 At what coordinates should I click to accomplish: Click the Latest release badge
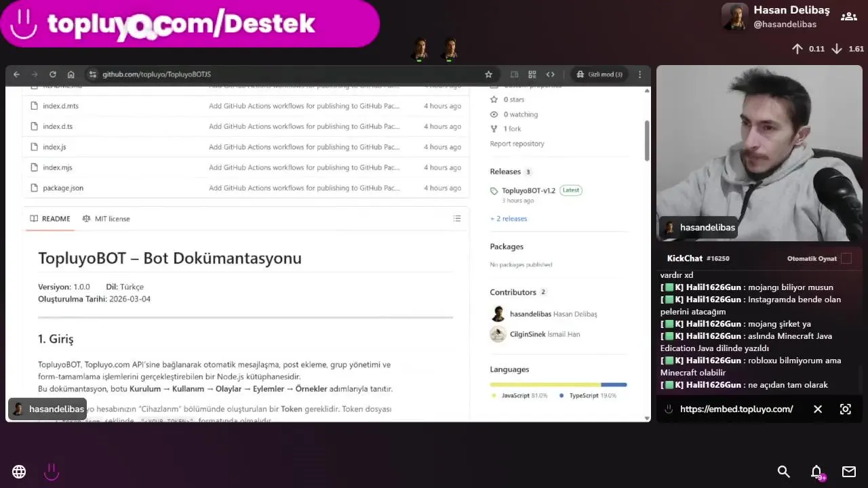571,190
